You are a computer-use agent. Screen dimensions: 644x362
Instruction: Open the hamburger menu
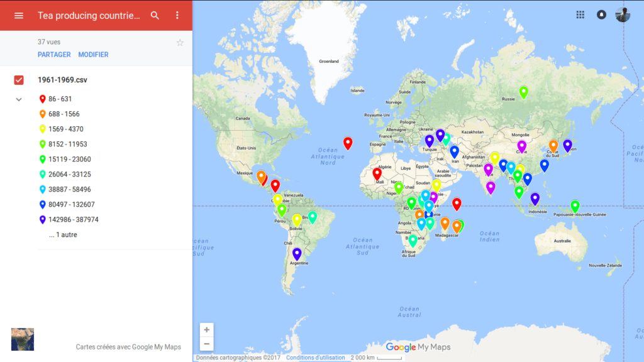18,16
